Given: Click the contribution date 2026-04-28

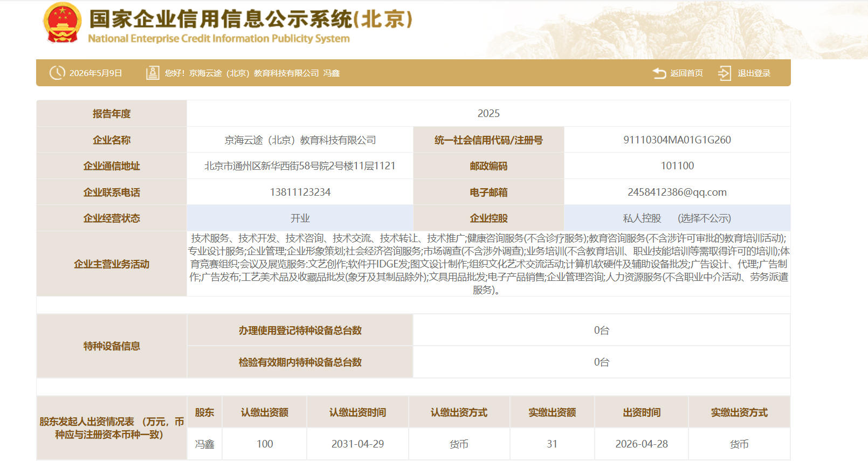Looking at the screenshot, I should point(642,444).
